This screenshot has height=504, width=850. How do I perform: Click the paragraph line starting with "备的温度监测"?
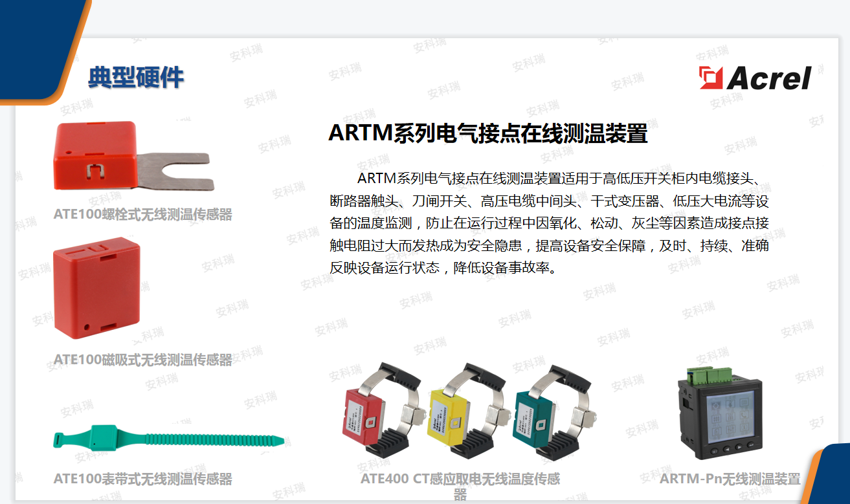549,223
